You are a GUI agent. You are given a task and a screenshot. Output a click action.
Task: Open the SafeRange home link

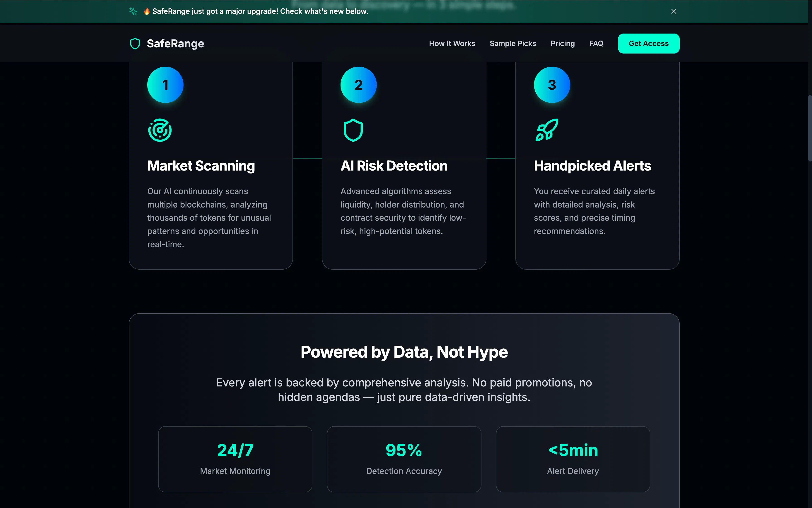[167, 44]
